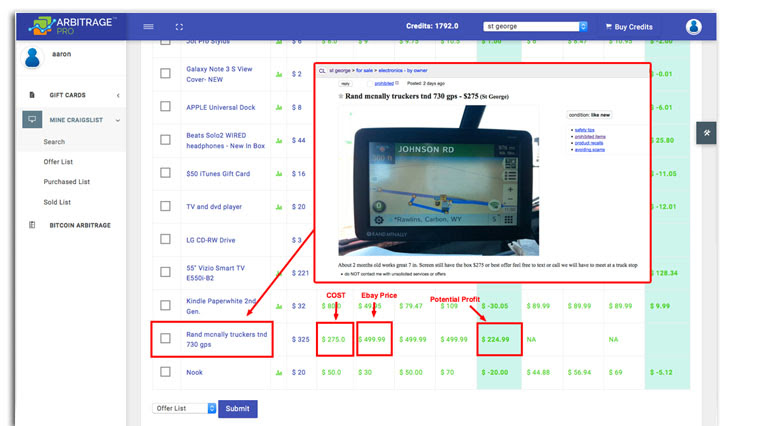Open the st george location dropdown
The height and width of the screenshot is (426, 758).
535,26
